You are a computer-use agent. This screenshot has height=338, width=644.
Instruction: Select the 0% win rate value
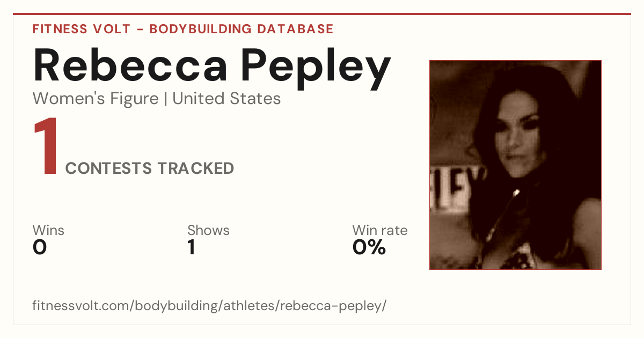click(369, 247)
